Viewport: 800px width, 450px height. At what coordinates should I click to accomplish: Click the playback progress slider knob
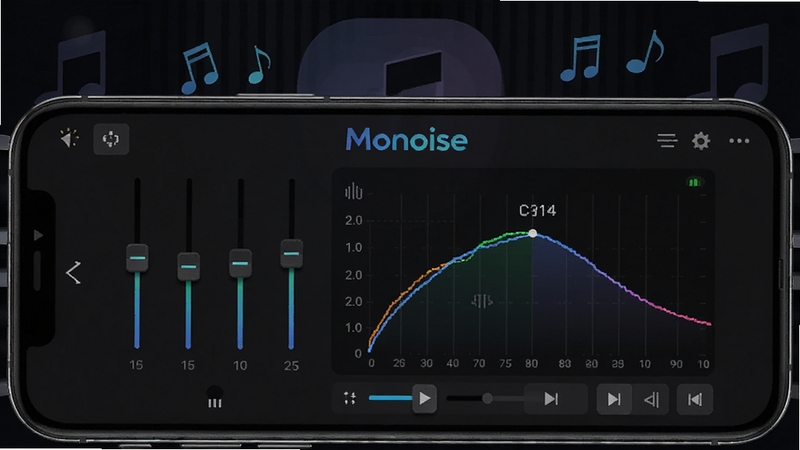[x=487, y=398]
